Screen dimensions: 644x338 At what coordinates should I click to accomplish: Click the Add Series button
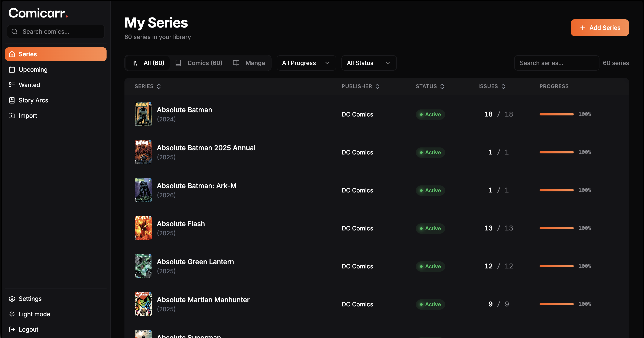(x=599, y=28)
